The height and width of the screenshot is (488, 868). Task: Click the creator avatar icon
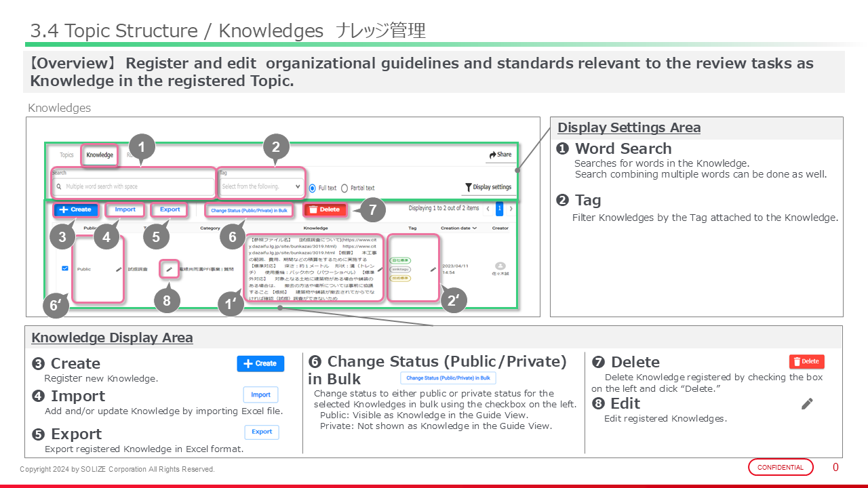pyautogui.click(x=500, y=266)
